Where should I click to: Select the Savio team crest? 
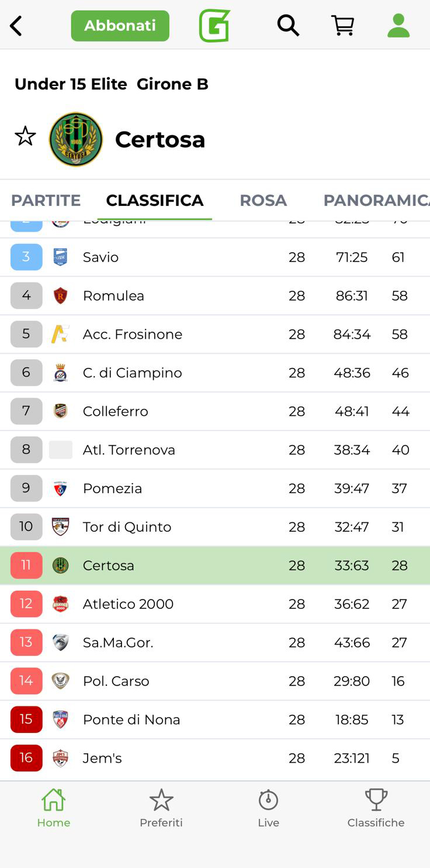[60, 257]
